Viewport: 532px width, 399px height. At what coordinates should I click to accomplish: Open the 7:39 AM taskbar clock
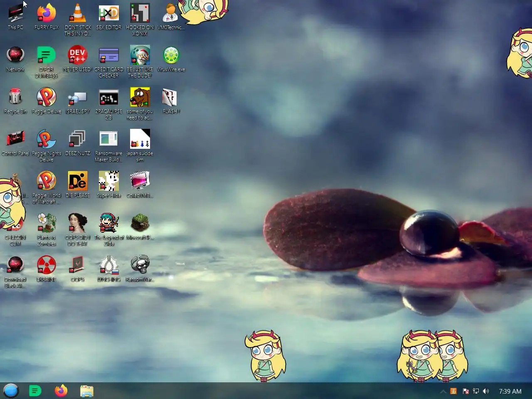(x=510, y=391)
